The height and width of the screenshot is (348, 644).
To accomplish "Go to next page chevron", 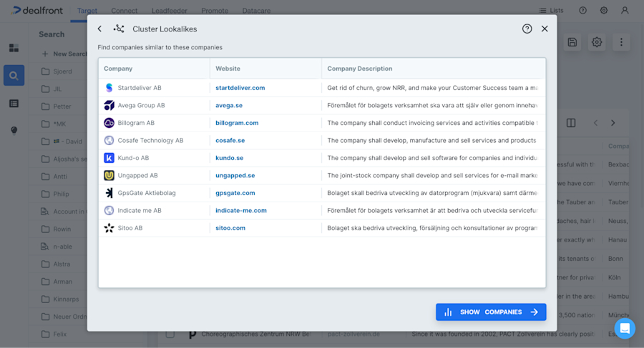I will tap(613, 123).
